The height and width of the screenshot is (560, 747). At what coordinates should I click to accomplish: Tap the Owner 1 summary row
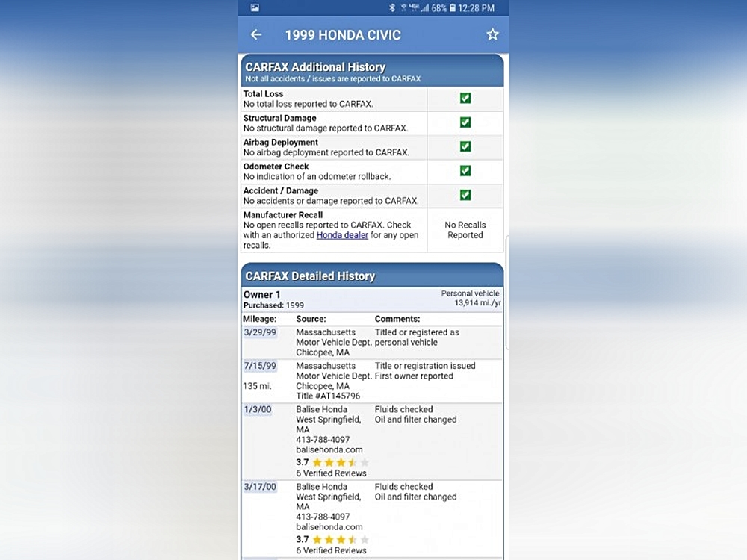tap(372, 299)
